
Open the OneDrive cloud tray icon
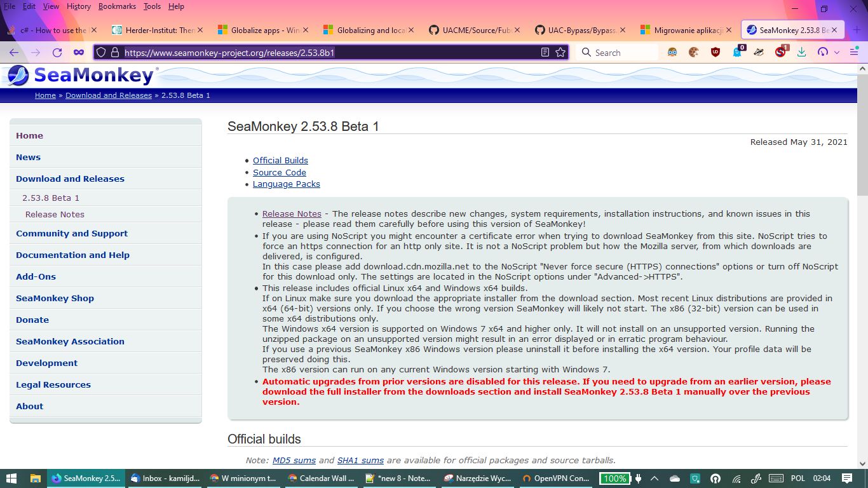click(x=675, y=478)
